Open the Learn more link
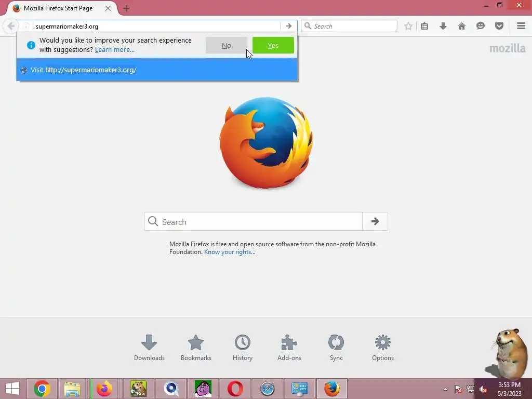532x399 pixels. coord(115,50)
